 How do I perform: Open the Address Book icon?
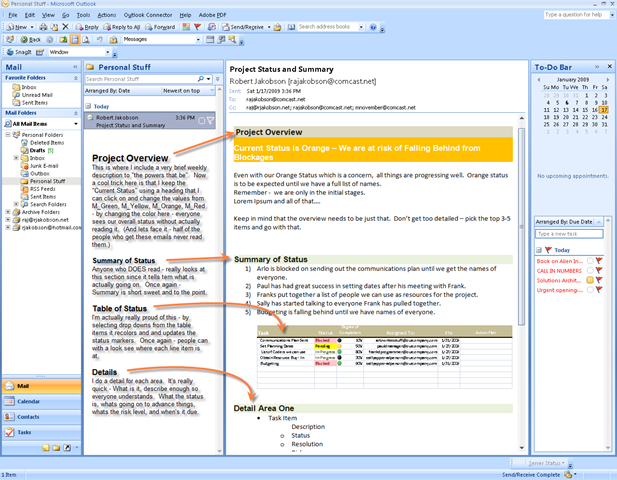(x=291, y=27)
